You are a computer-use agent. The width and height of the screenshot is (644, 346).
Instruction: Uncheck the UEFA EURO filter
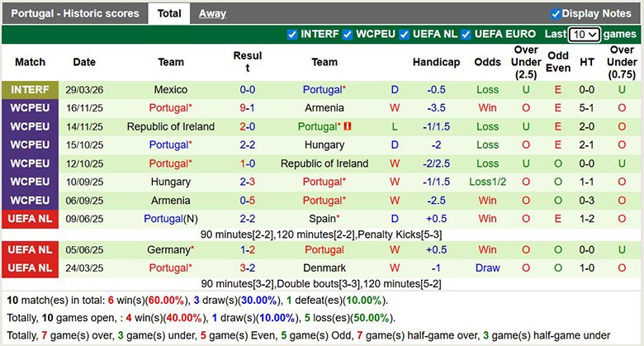pyautogui.click(x=466, y=35)
